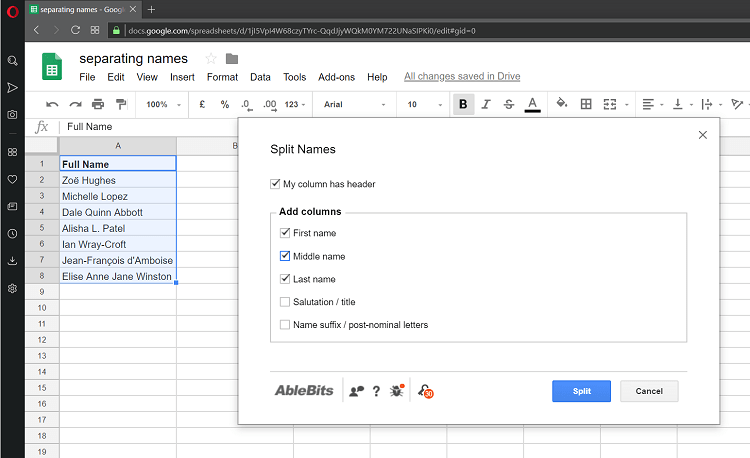The width and height of the screenshot is (750, 458).
Task: Uncheck My column has header
Action: 275,184
